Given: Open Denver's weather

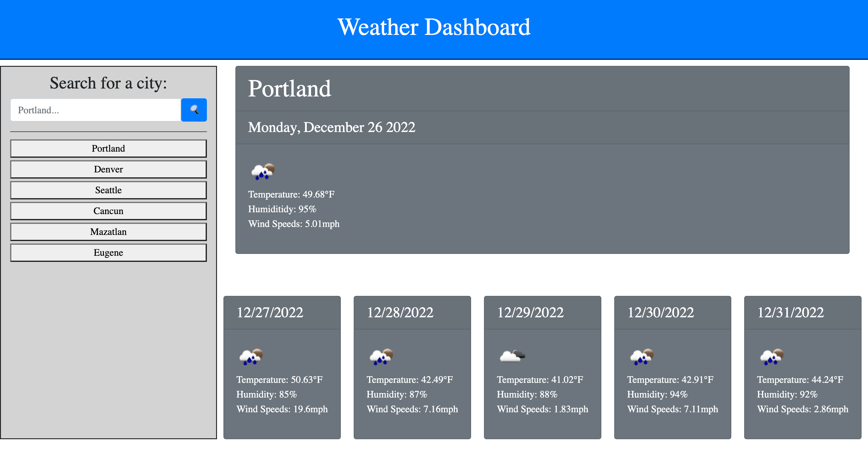Looking at the screenshot, I should point(108,169).
